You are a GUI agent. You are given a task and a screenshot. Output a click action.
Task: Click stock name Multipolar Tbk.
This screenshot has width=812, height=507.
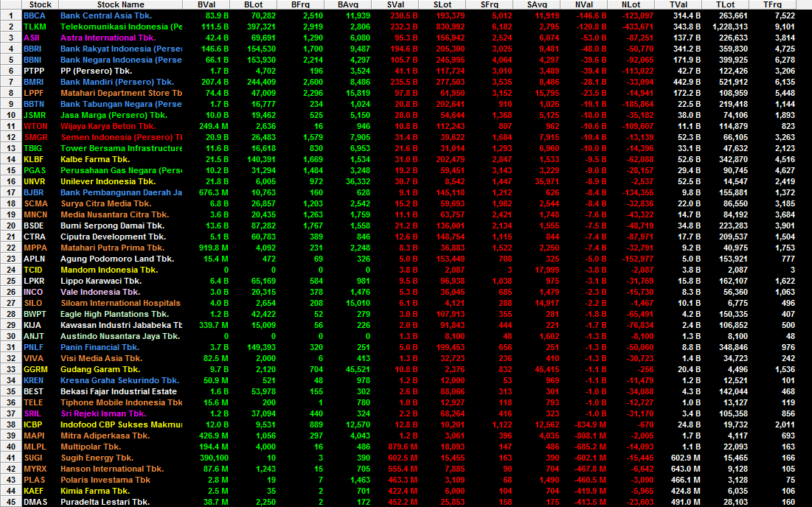coord(91,447)
